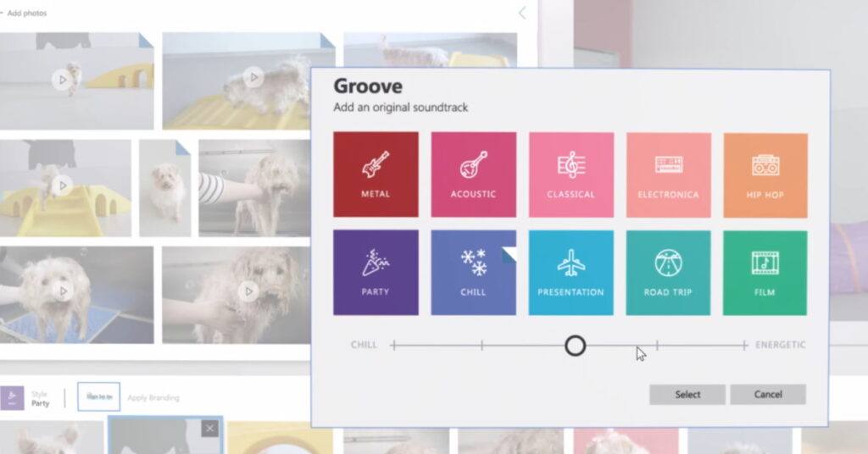Click the CHILL label beside the slider
Image resolution: width=868 pixels, height=454 pixels.
click(364, 345)
